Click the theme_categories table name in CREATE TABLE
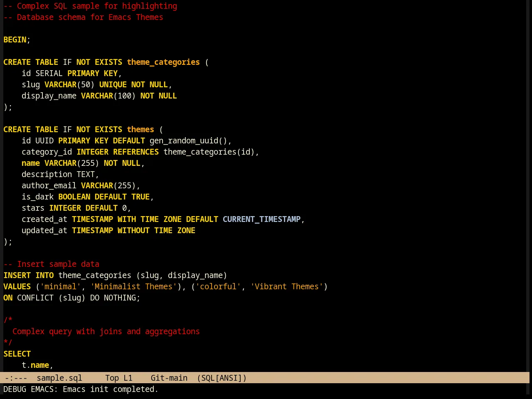Image resolution: width=532 pixels, height=399 pixels. [x=163, y=62]
